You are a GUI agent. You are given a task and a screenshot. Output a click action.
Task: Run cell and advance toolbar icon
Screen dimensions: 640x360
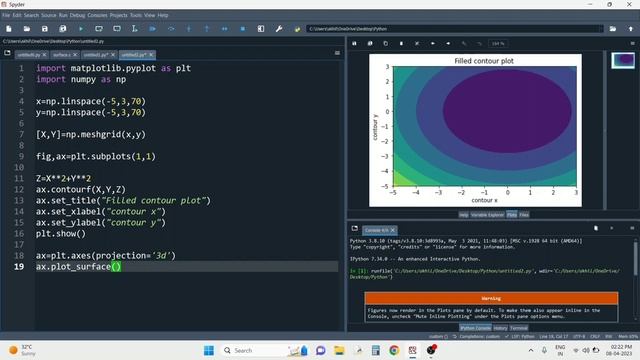click(x=117, y=29)
